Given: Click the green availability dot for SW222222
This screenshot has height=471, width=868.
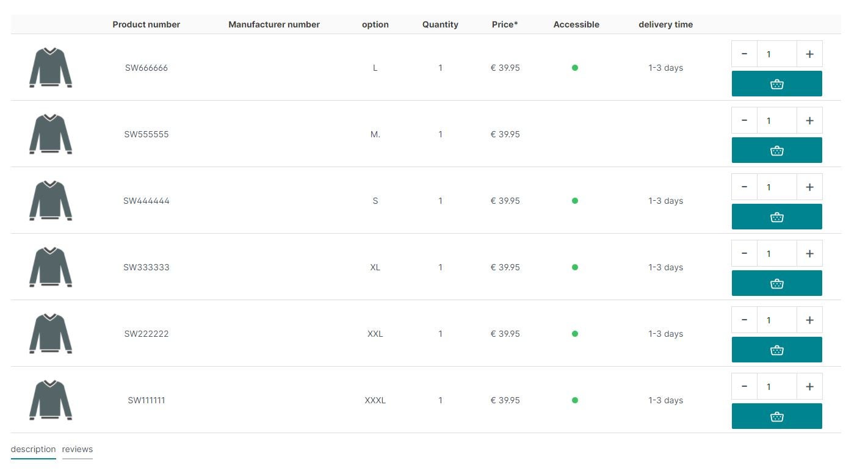Looking at the screenshot, I should tap(575, 334).
